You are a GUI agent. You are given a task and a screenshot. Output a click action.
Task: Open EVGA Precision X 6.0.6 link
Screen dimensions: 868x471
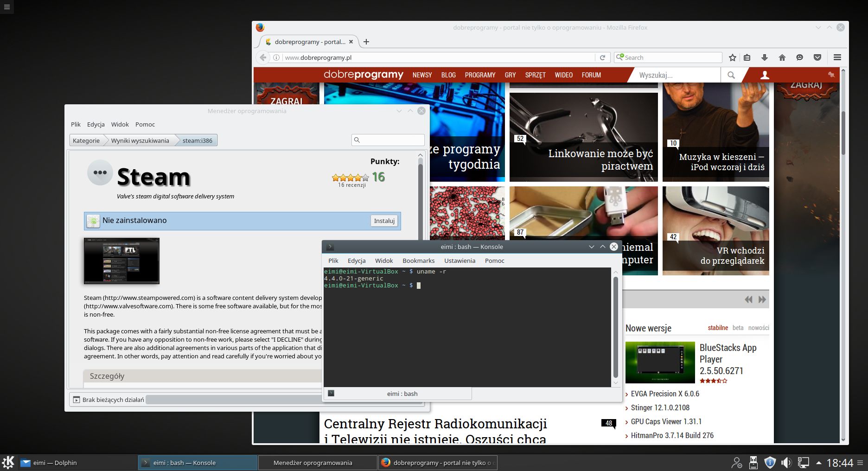[x=665, y=394]
